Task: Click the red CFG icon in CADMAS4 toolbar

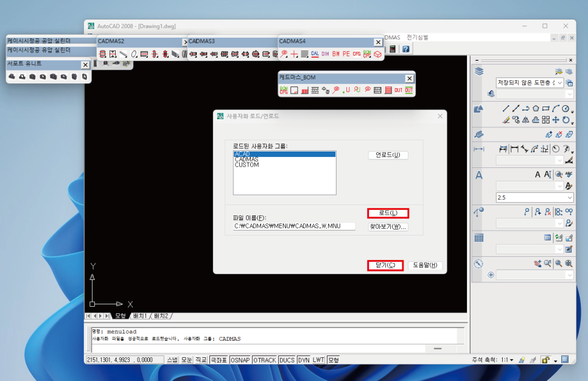Action: coord(357,54)
